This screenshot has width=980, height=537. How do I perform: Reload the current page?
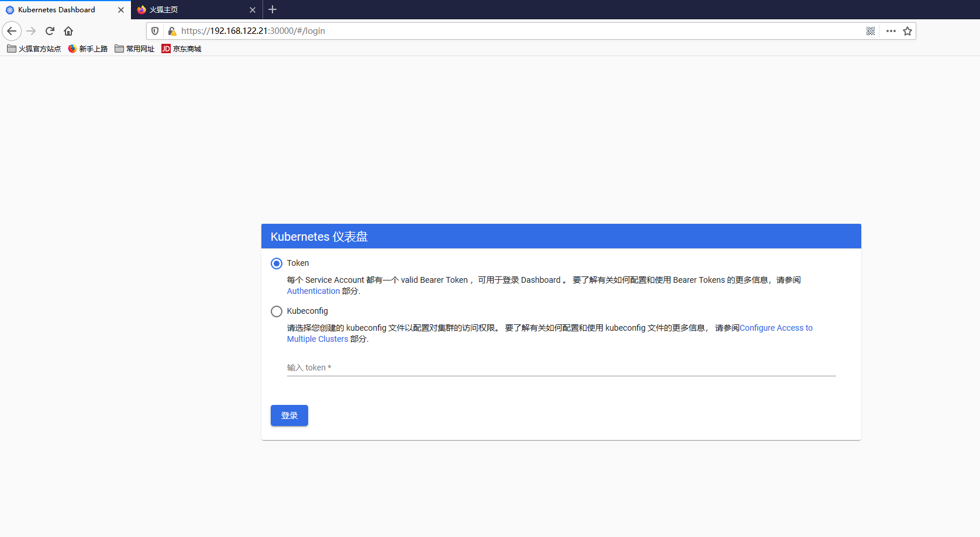coord(50,31)
